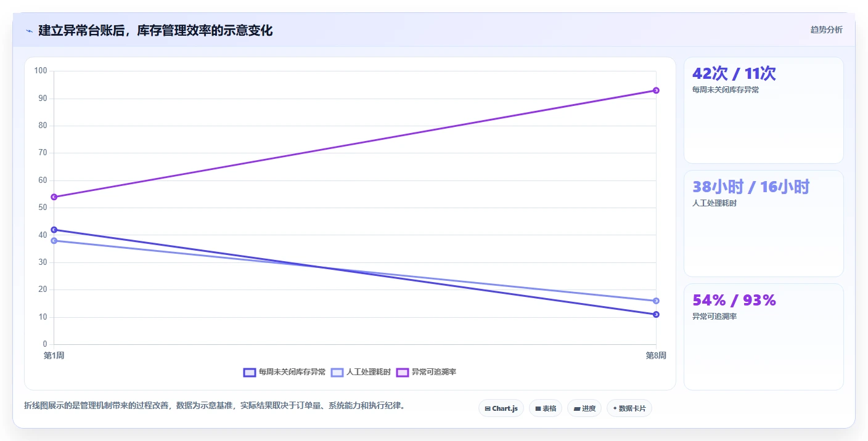Click the 表格 tag chip

[546, 408]
